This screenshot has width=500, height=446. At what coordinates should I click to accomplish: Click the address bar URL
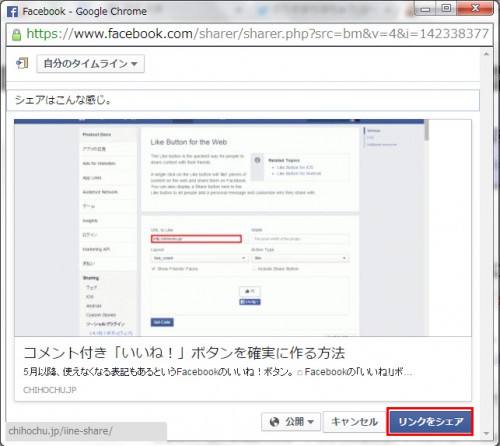[x=257, y=34]
